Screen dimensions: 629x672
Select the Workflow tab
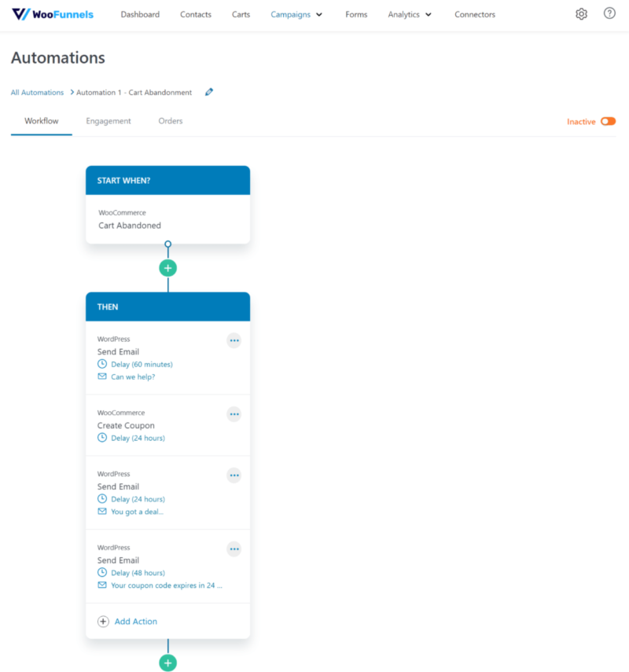(x=42, y=121)
